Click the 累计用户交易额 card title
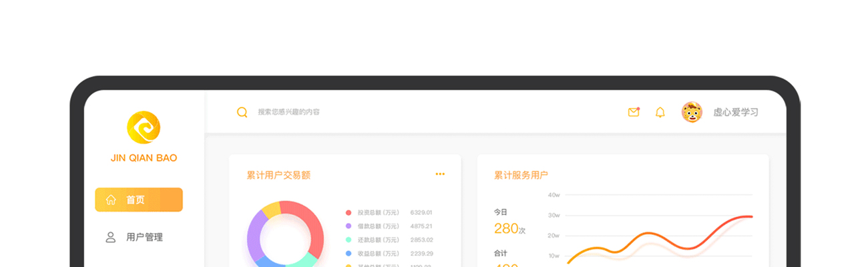 click(278, 175)
